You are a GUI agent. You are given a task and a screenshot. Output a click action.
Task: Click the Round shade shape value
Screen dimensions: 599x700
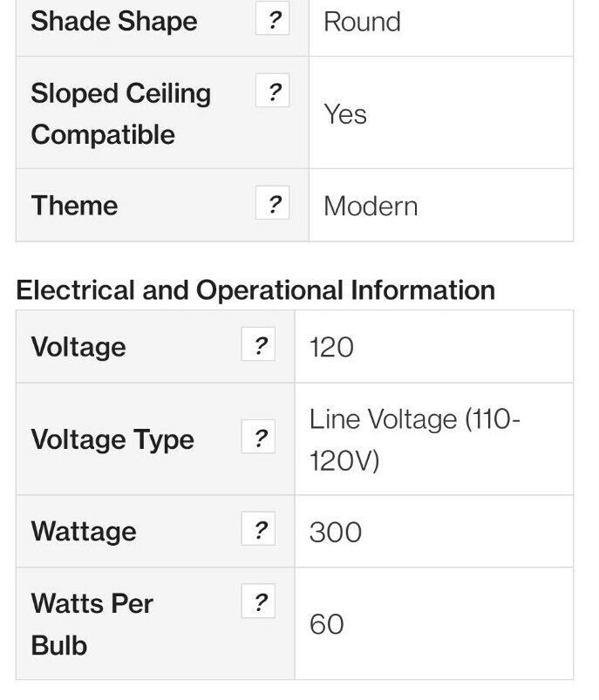tap(362, 22)
